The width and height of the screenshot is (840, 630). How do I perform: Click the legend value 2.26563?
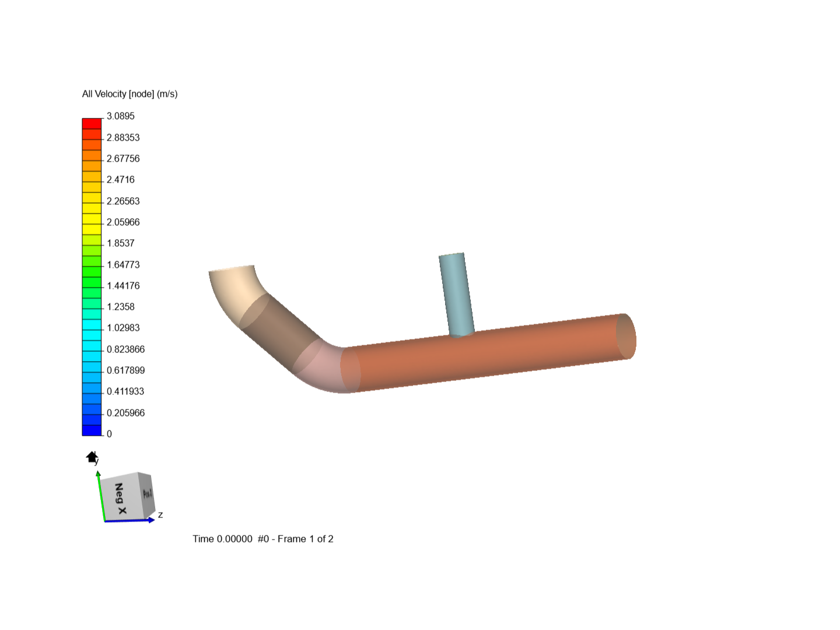coord(123,201)
